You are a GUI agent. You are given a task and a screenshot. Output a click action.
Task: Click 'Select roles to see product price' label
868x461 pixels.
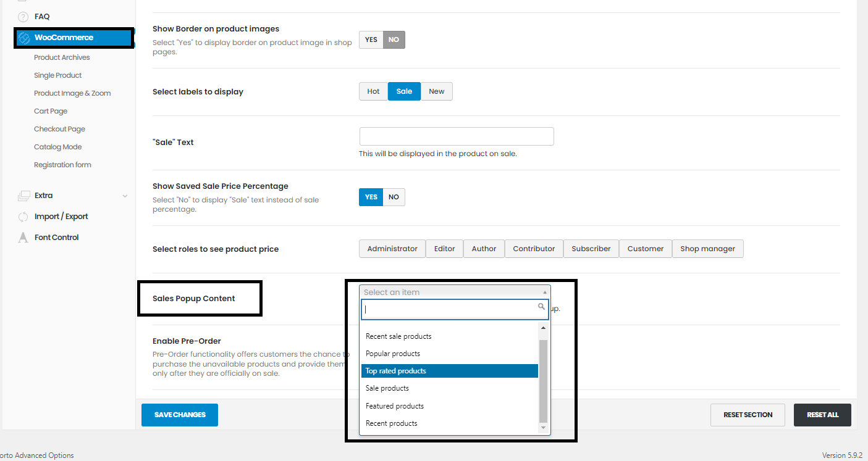(216, 249)
